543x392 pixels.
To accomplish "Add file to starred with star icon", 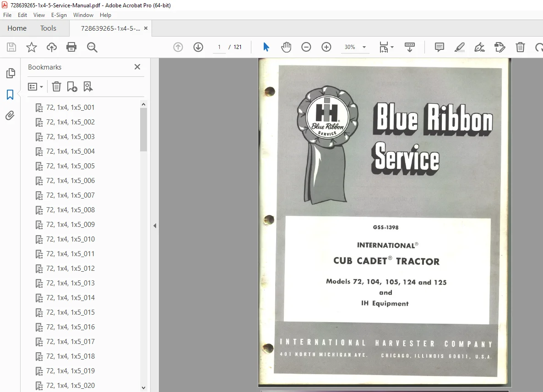I will [32, 47].
